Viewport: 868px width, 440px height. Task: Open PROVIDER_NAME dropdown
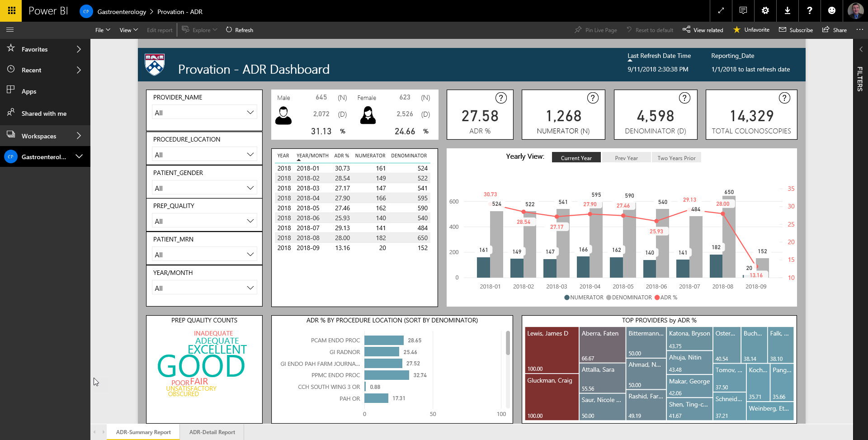(204, 113)
